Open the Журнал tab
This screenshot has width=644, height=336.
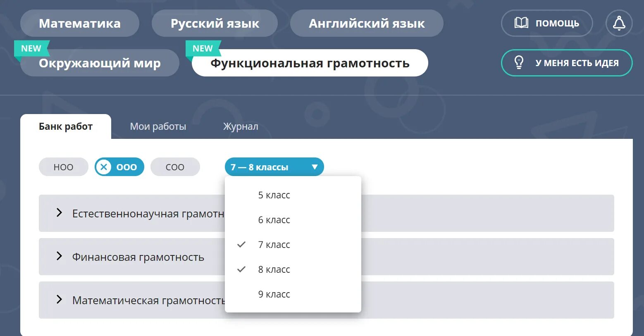click(241, 126)
